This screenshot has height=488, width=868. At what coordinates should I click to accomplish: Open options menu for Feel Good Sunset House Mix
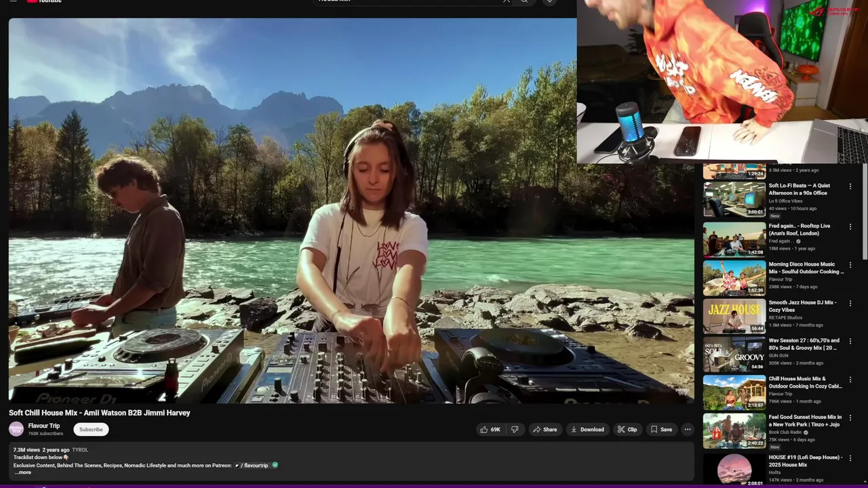click(850, 418)
